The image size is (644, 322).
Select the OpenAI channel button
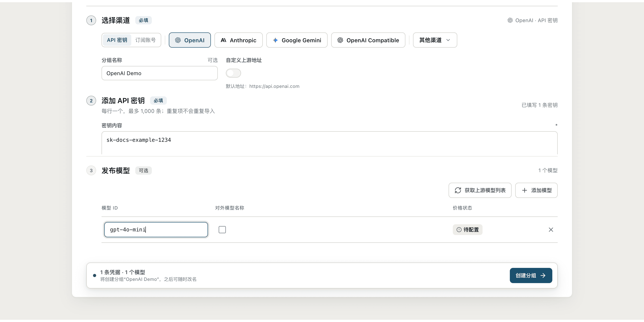click(x=189, y=40)
